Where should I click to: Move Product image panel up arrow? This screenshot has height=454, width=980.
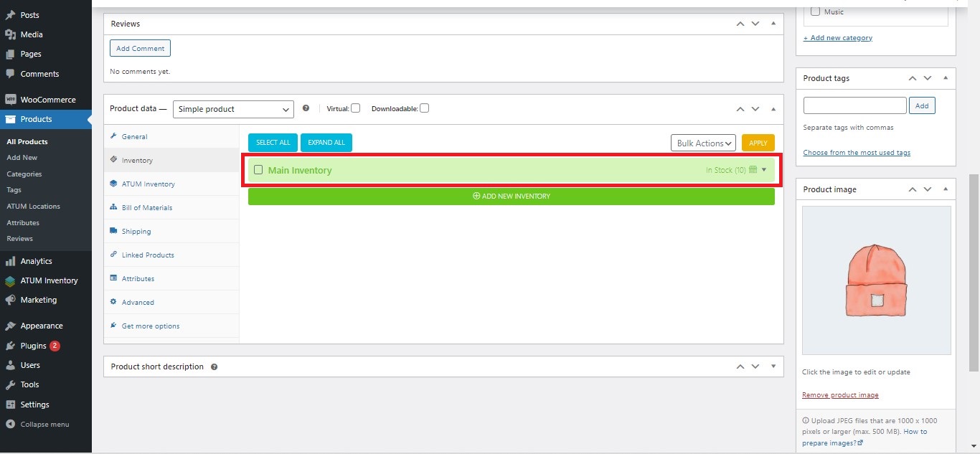pyautogui.click(x=913, y=189)
